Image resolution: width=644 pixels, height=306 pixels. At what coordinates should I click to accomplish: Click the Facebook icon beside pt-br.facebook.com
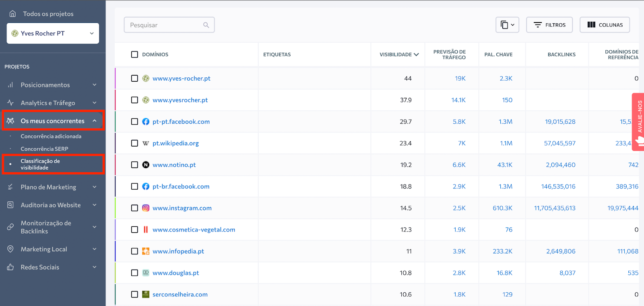click(x=146, y=186)
